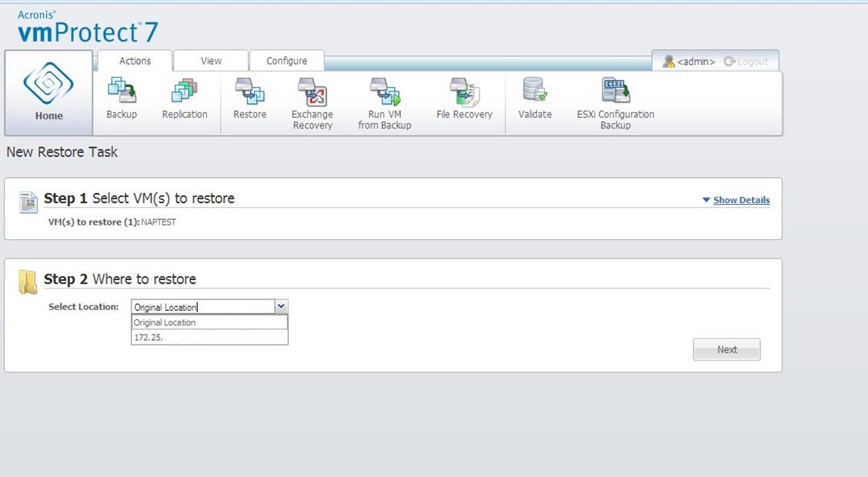Click the Show Details triangle arrow
868x477 pixels.
[x=706, y=200]
